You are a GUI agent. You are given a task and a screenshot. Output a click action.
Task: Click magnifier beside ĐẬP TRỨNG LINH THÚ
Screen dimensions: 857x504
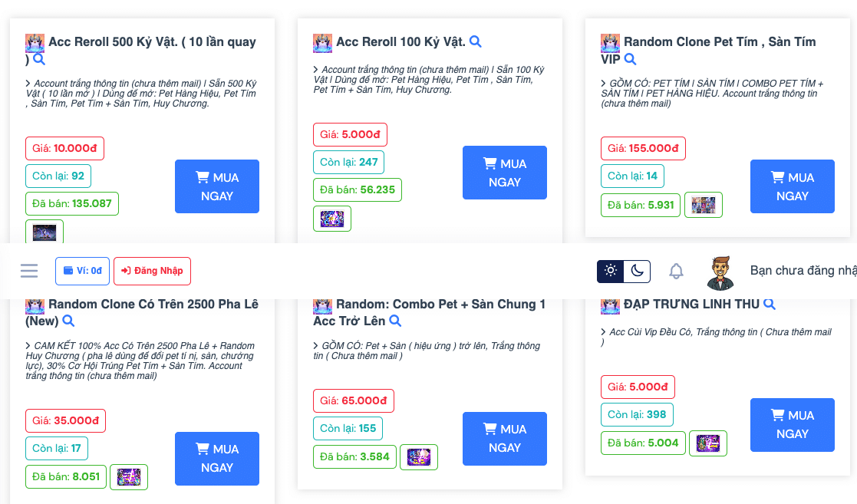coord(770,304)
